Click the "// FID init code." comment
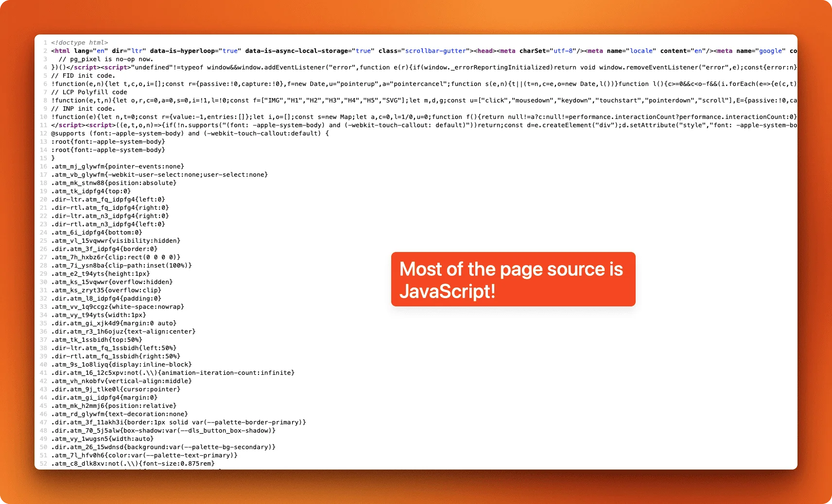 (83, 75)
